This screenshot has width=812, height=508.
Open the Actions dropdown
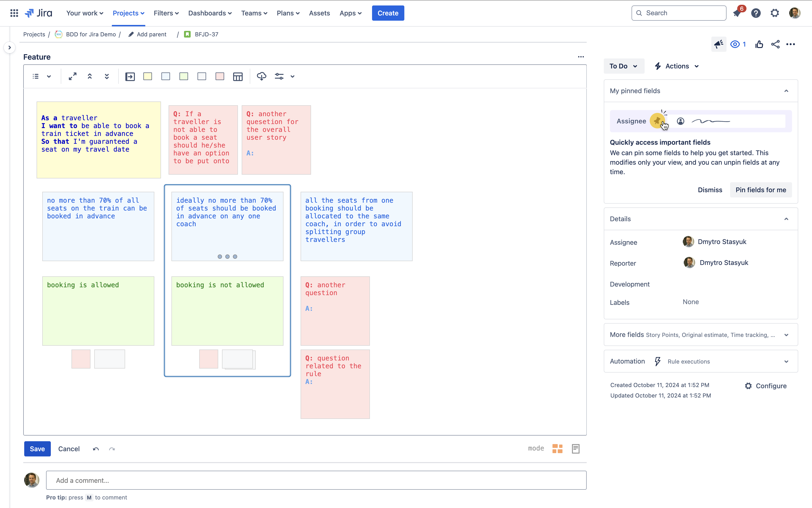[x=677, y=66]
